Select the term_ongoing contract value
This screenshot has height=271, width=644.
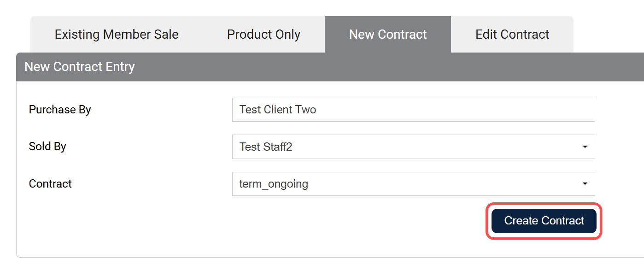click(x=273, y=183)
